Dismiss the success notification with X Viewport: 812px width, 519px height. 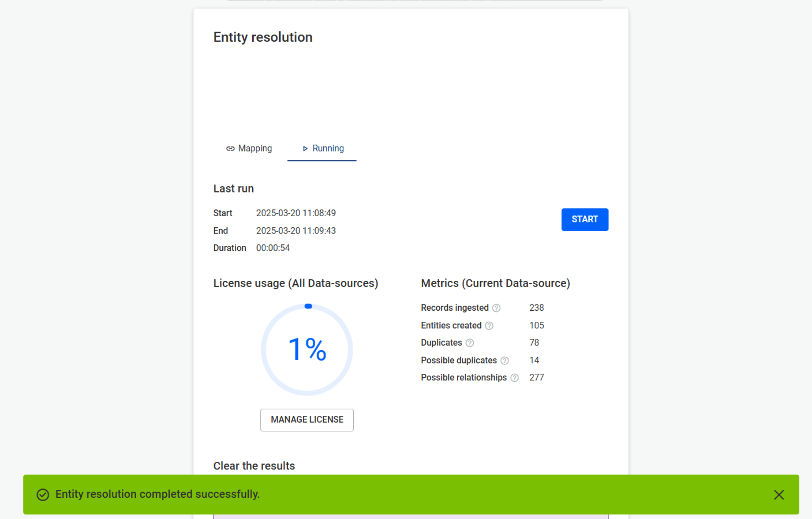click(779, 495)
